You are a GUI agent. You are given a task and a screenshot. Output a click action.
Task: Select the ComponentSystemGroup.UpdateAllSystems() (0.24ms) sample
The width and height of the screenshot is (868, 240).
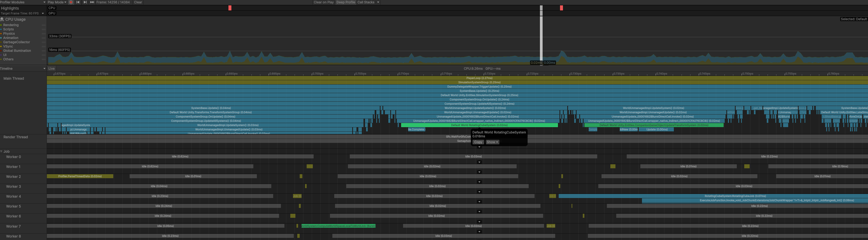(x=457, y=104)
